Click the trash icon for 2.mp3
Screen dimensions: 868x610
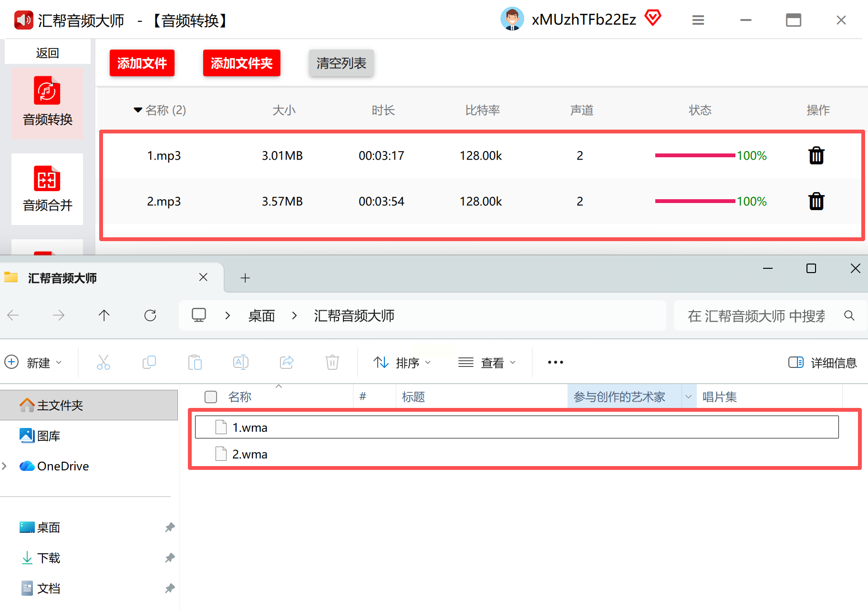tap(816, 202)
